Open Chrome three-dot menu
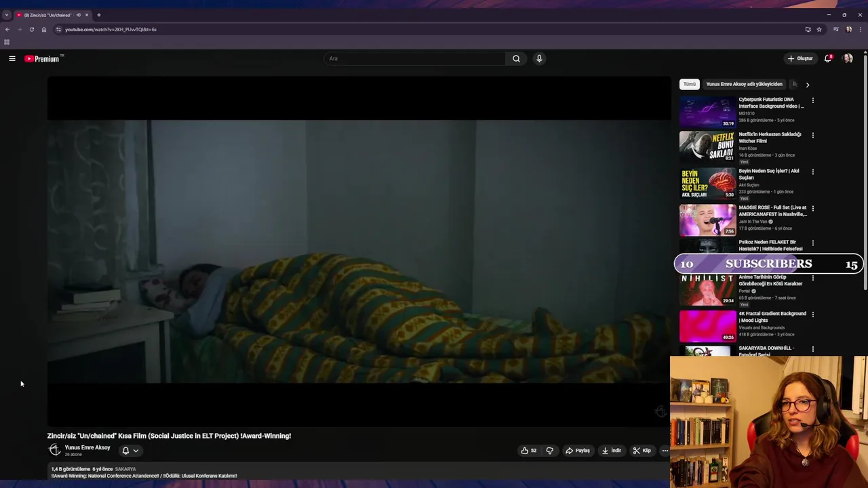The image size is (868, 488). pos(861,30)
